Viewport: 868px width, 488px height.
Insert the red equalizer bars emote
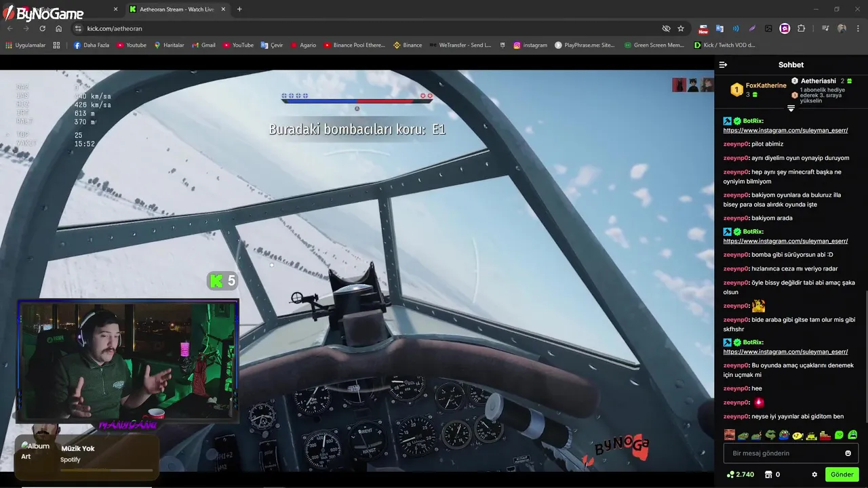[825, 435]
